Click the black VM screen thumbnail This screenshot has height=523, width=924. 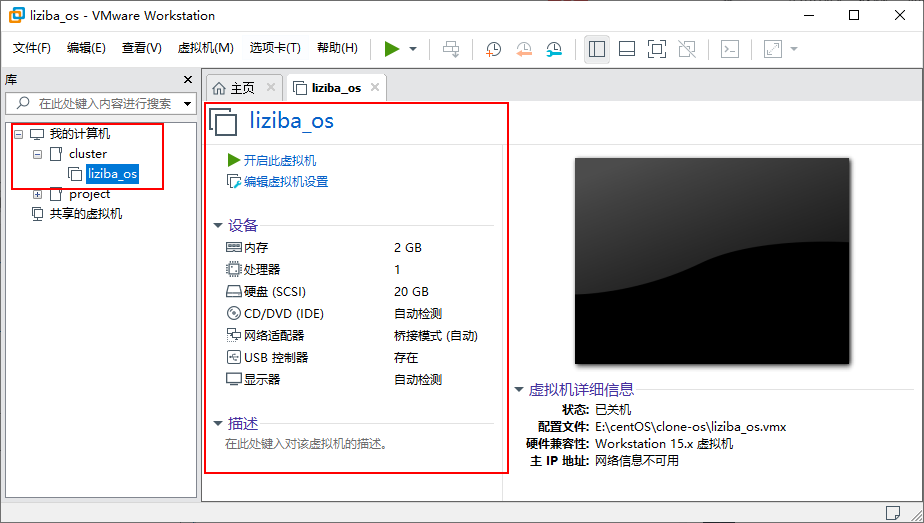712,261
